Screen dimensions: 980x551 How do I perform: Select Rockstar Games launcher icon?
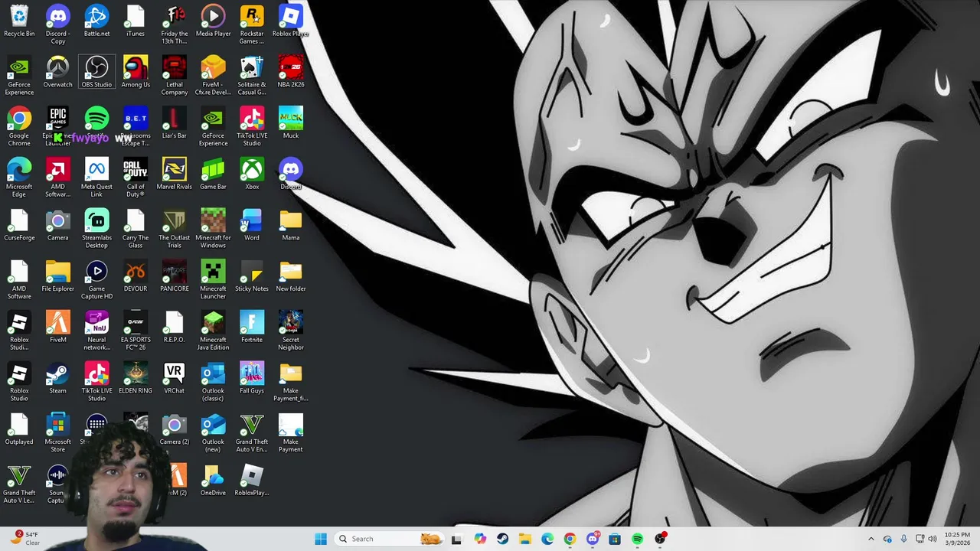[252, 24]
